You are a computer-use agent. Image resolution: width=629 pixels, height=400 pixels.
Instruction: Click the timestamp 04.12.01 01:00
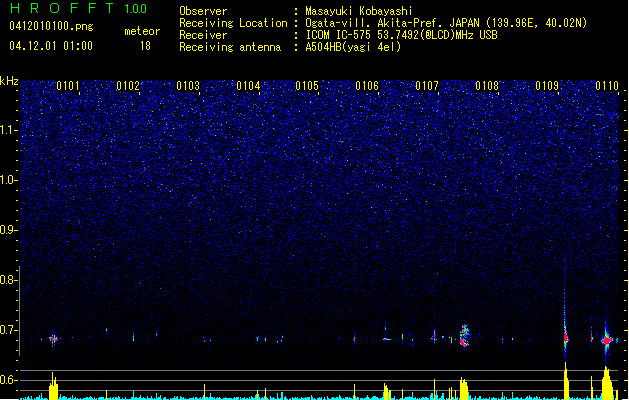(x=51, y=46)
